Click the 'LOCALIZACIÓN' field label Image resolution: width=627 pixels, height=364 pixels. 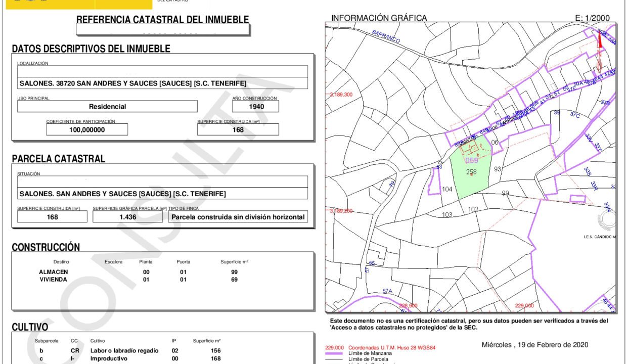click(x=33, y=63)
